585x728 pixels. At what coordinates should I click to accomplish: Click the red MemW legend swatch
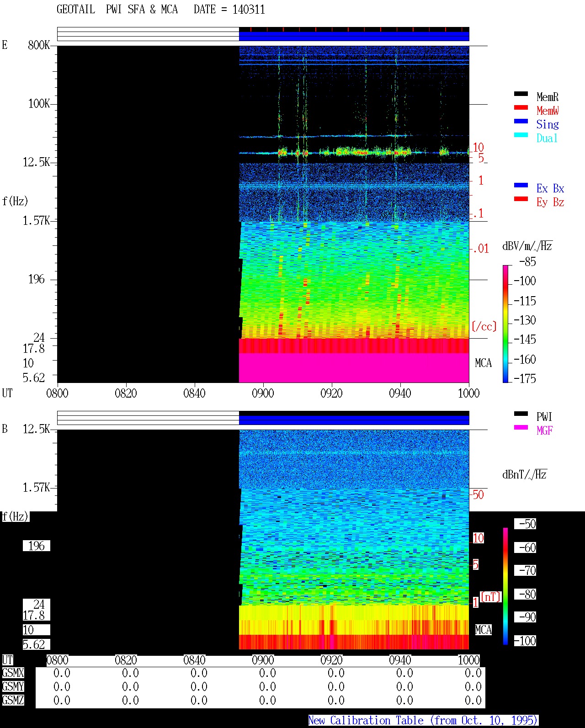(521, 107)
